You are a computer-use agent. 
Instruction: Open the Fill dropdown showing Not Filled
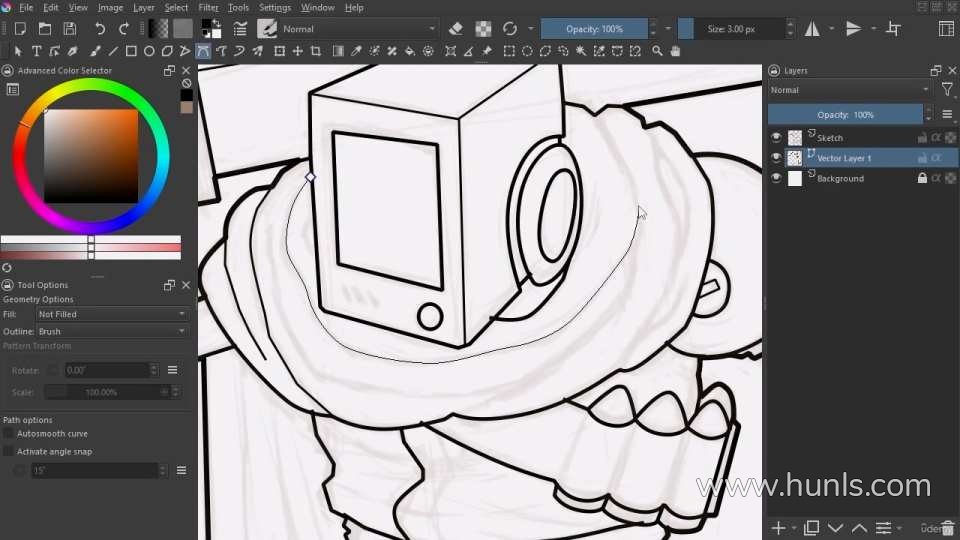tap(111, 314)
